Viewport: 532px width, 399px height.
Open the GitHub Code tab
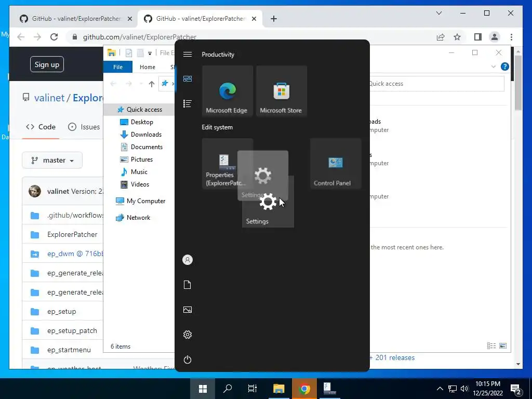[41, 127]
